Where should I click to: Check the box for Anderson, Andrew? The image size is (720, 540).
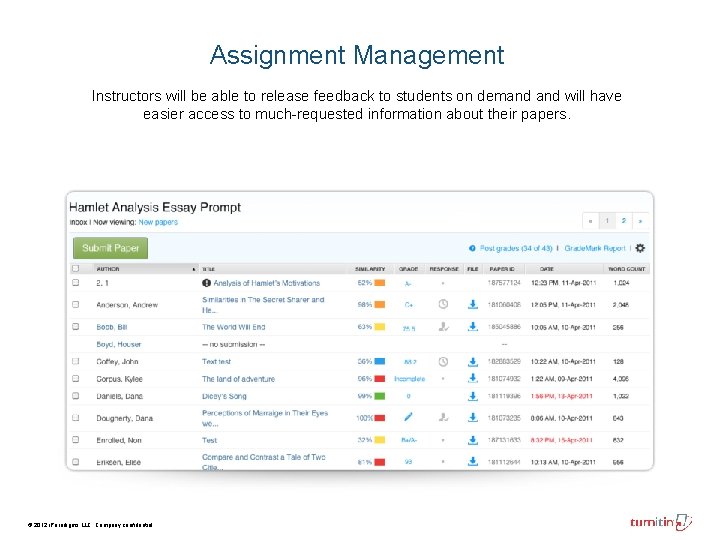click(x=76, y=304)
